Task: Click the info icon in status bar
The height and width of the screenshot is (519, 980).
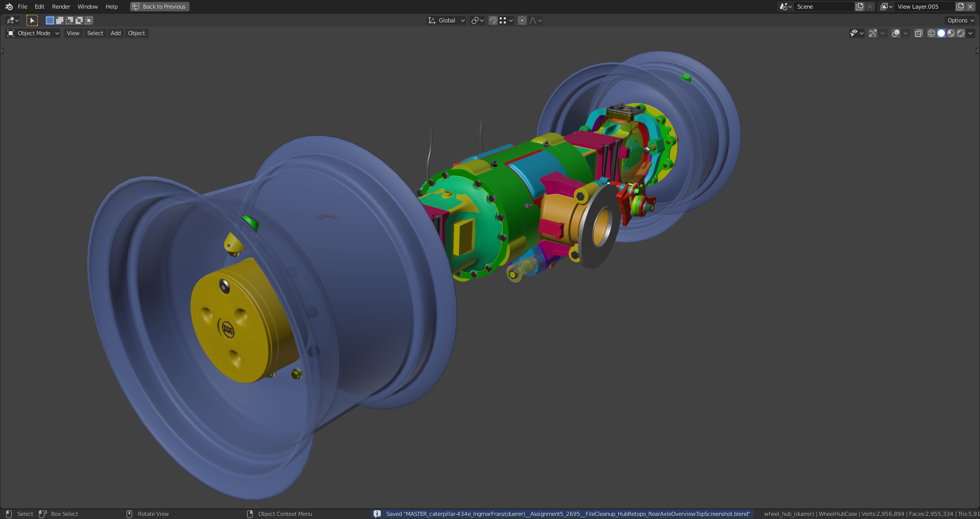Action: click(377, 514)
